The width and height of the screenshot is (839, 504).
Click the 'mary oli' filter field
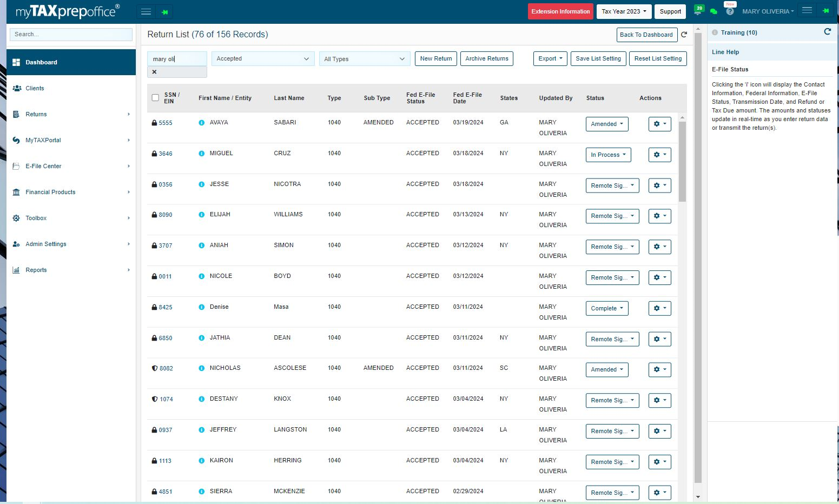click(177, 59)
